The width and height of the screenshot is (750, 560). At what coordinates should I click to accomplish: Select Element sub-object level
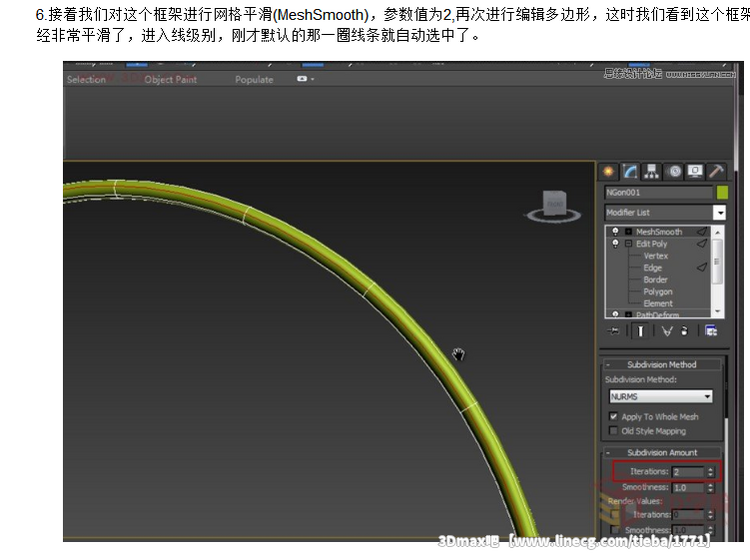[658, 304]
